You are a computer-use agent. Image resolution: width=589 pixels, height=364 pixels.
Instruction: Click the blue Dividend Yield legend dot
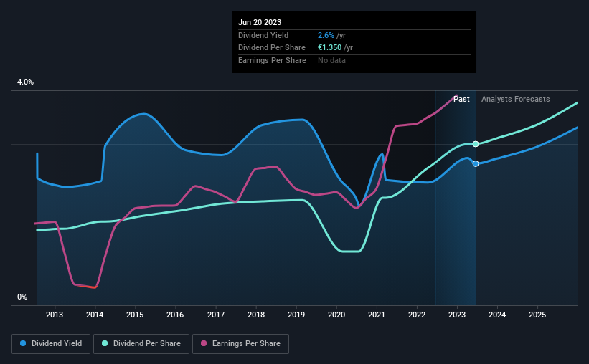pos(23,343)
